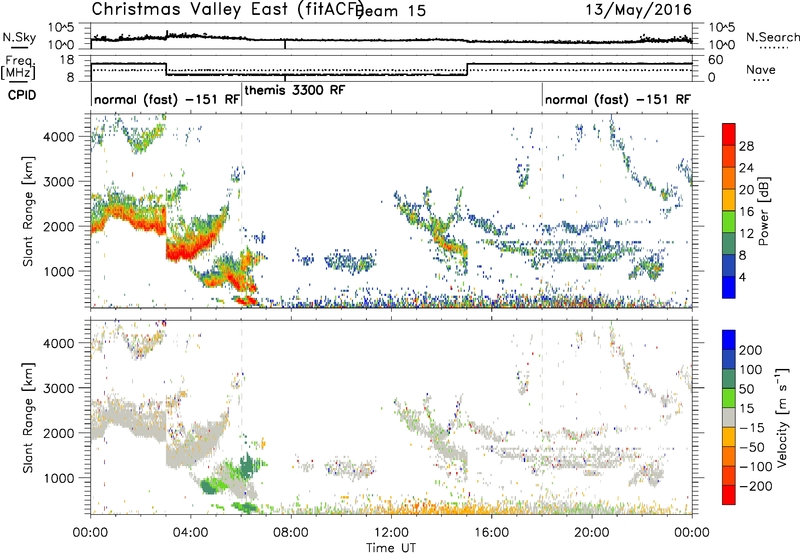
Task: Select the '04:00' time tick label
Action: pos(191,533)
